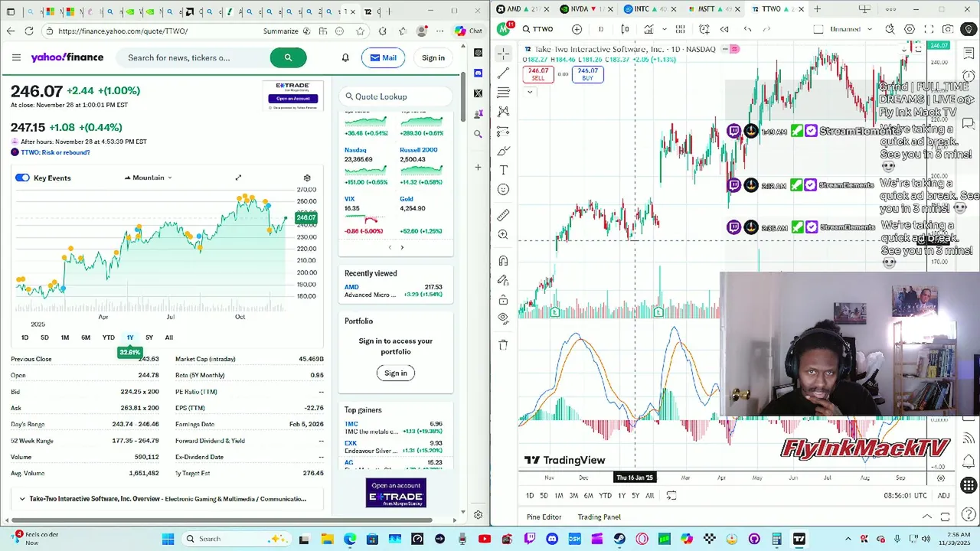Open the 1D interval selector
980x551 pixels.
(x=600, y=29)
